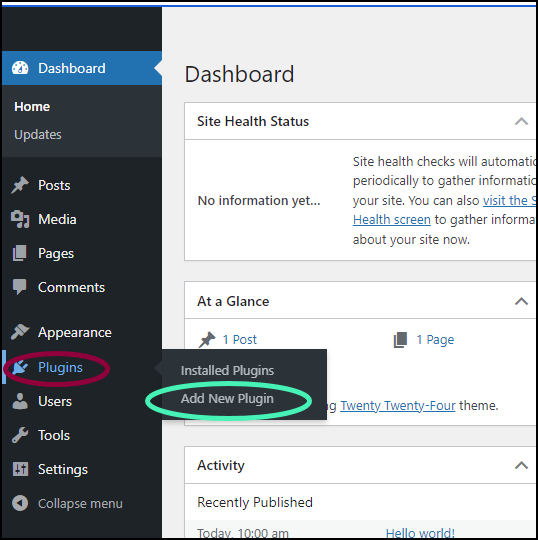Collapse the Activity panel
The width and height of the screenshot is (538, 540).
coord(521,466)
